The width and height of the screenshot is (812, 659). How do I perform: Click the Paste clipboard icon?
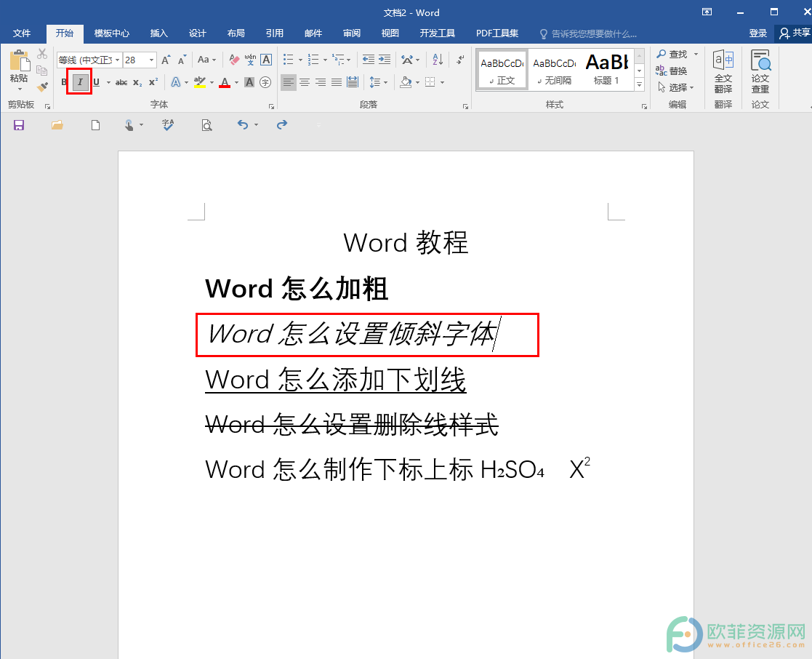coord(19,60)
